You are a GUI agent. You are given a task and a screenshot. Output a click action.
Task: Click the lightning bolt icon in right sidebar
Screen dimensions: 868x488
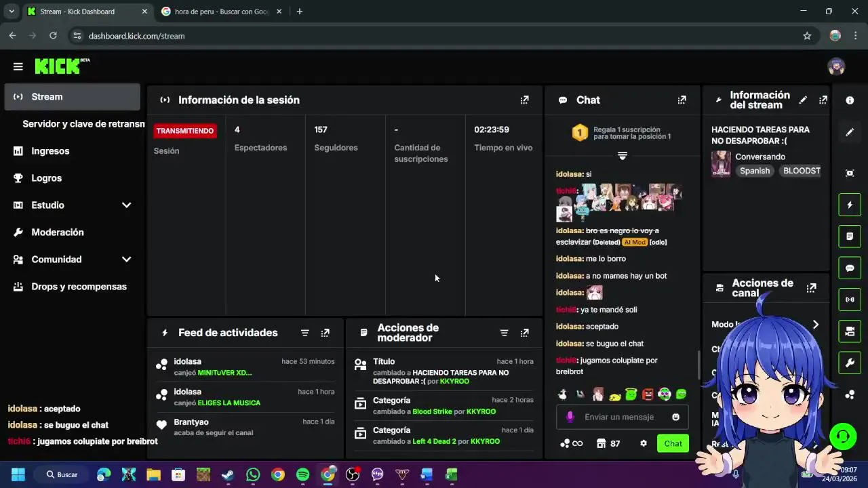coord(850,205)
